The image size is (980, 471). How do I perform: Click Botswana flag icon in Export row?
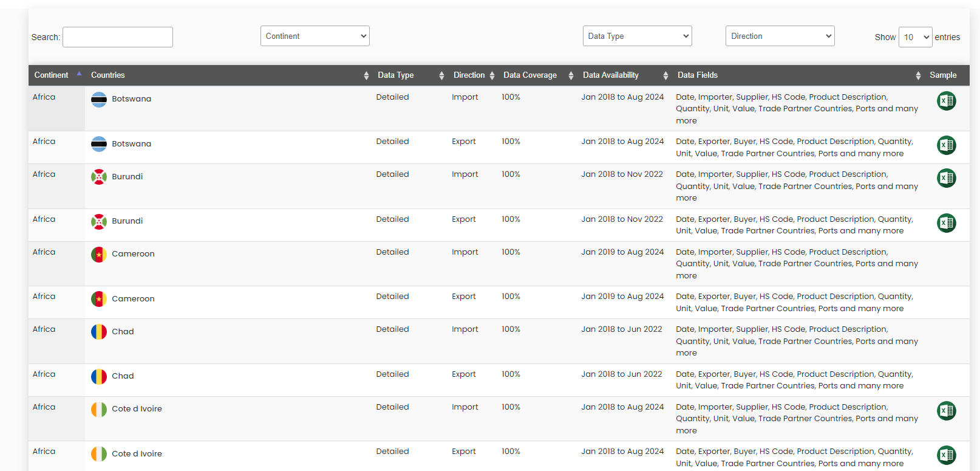tap(99, 144)
